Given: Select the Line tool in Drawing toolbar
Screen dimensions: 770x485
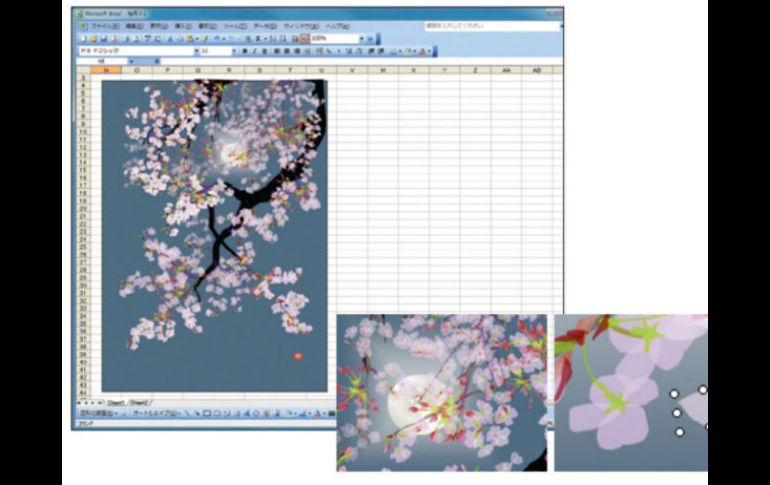Looking at the screenshot, I should [186, 412].
